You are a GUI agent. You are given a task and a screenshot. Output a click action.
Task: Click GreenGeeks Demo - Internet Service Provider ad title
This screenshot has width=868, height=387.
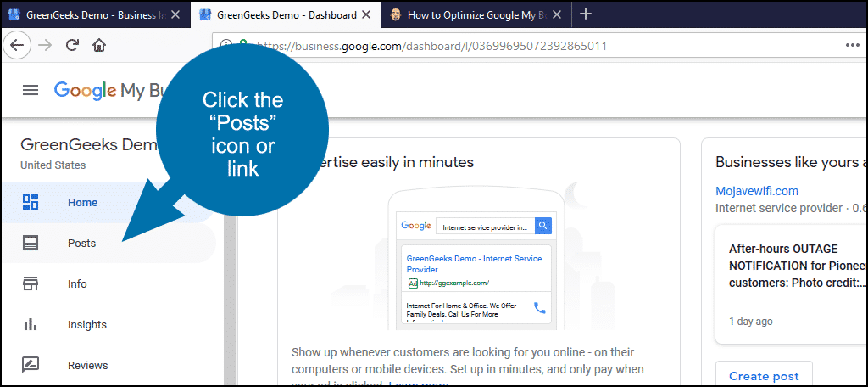(x=474, y=264)
